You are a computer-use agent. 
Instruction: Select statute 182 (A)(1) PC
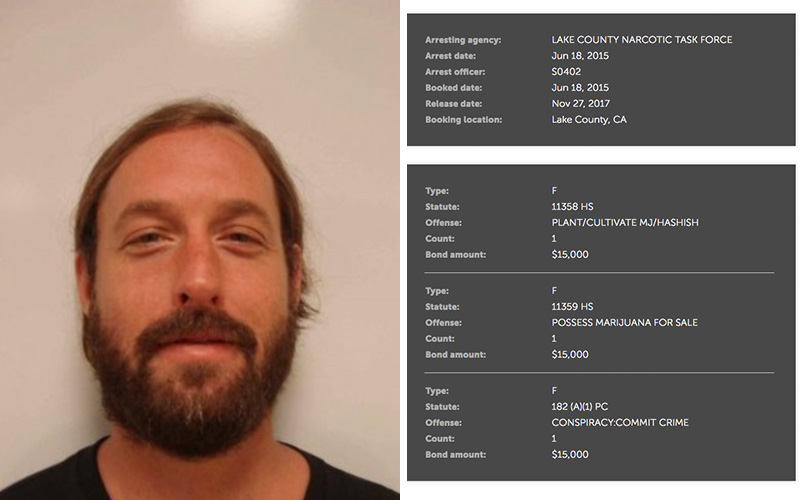coord(579,407)
